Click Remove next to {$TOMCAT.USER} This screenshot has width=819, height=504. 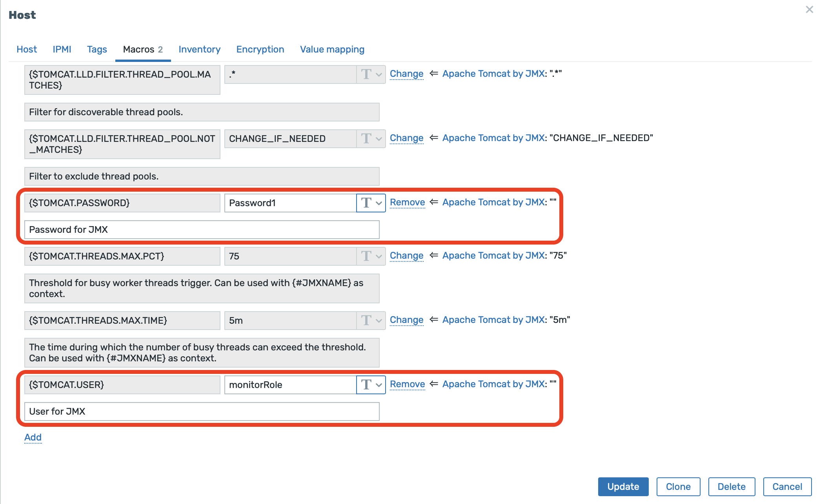coord(407,384)
